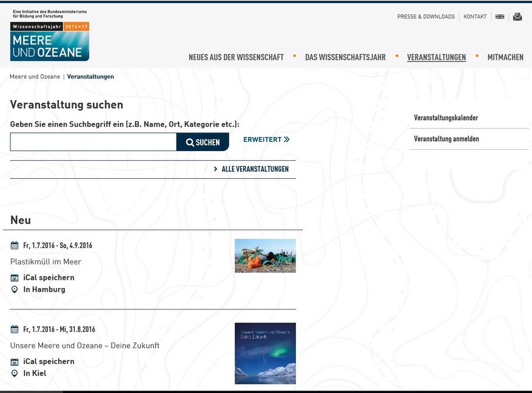The height and width of the screenshot is (393, 532).
Task: Click calendar icon for Unsere Meere event
Action: pos(15,329)
